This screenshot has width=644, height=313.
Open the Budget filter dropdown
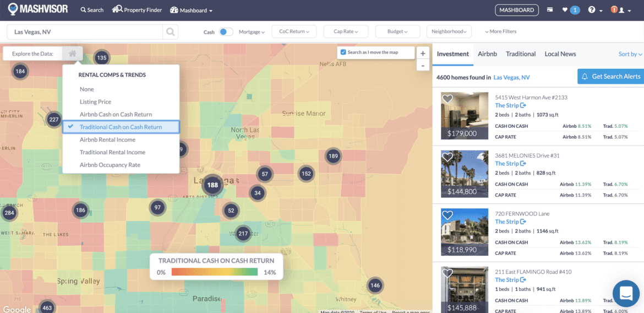pyautogui.click(x=397, y=31)
